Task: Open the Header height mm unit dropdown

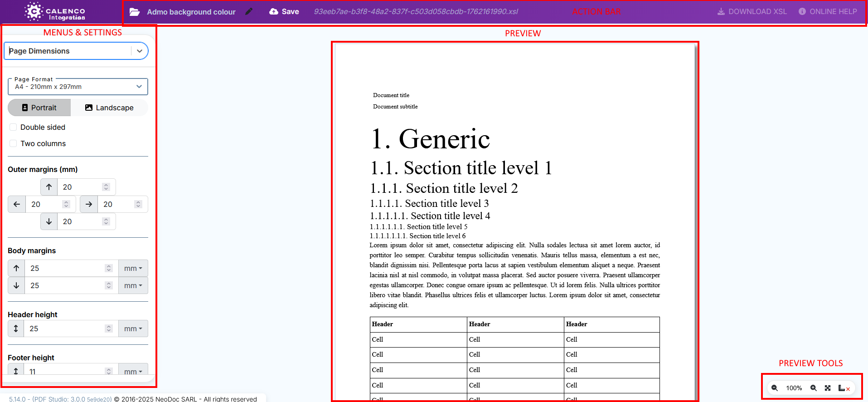Action: pyautogui.click(x=133, y=328)
